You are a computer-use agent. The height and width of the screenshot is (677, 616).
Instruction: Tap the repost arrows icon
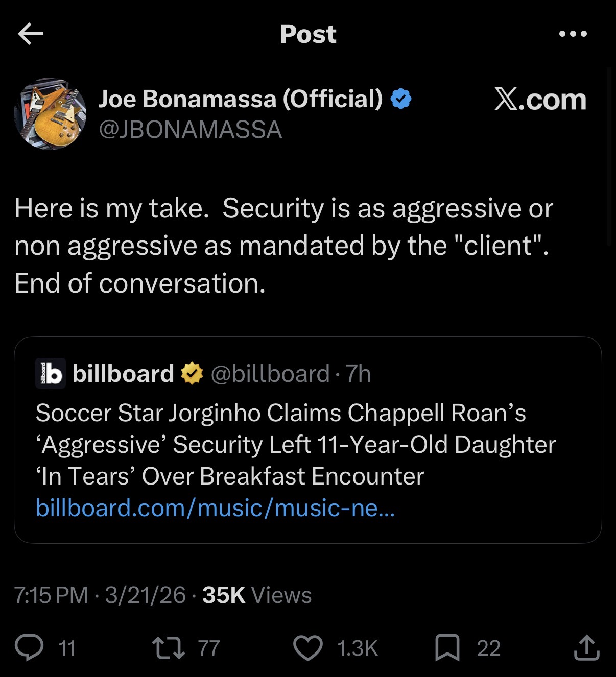point(168,647)
